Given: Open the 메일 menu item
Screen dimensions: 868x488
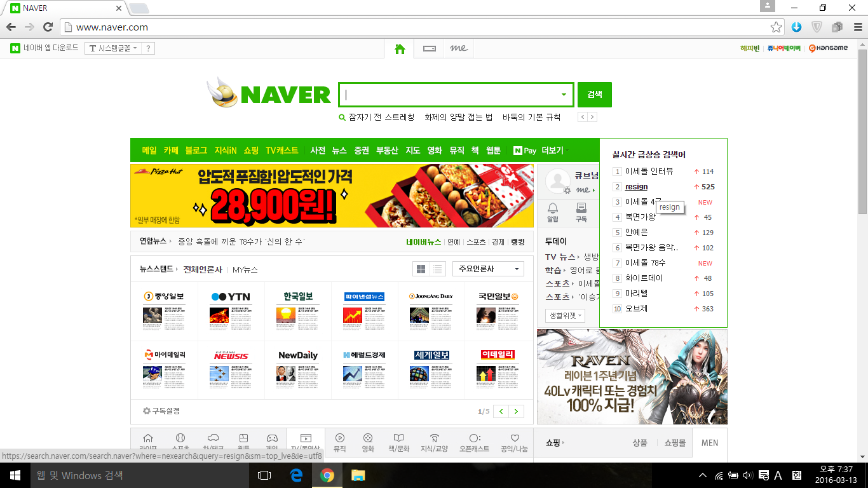Looking at the screenshot, I should point(149,151).
